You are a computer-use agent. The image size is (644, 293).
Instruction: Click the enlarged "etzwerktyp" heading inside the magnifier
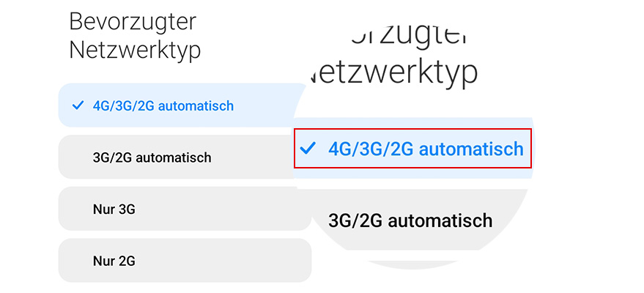point(396,72)
